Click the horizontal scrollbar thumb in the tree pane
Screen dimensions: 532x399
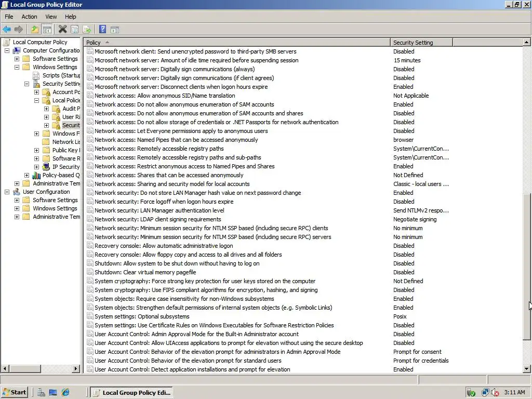24,368
